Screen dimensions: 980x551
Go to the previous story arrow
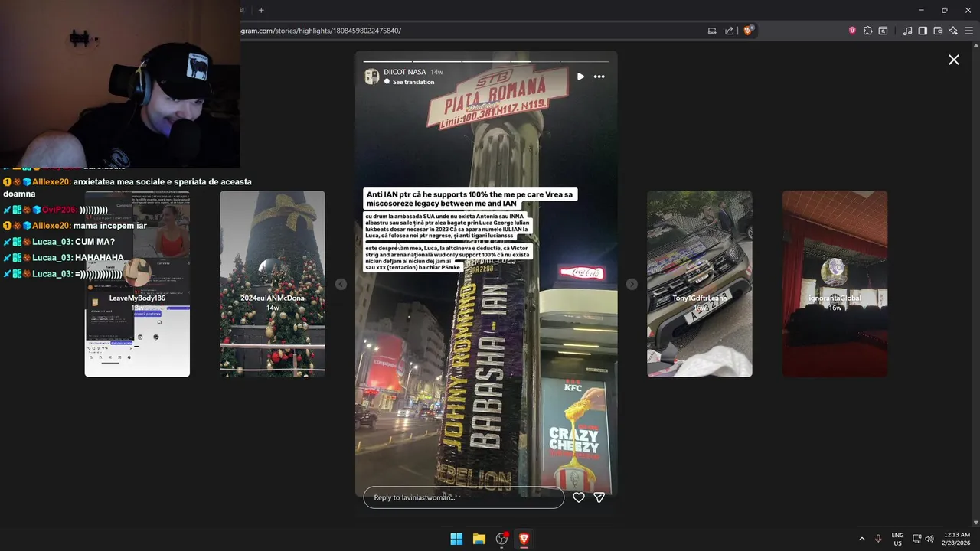point(341,284)
